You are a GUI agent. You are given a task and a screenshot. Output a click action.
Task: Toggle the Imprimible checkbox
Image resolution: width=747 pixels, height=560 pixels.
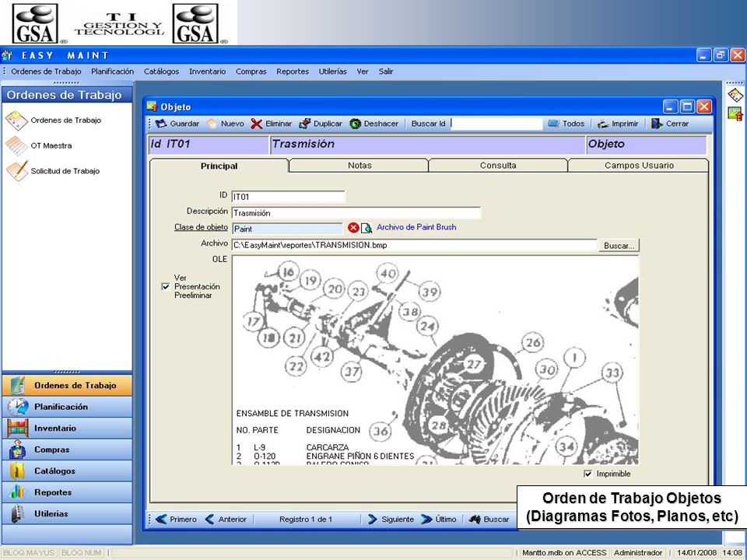pyautogui.click(x=588, y=474)
